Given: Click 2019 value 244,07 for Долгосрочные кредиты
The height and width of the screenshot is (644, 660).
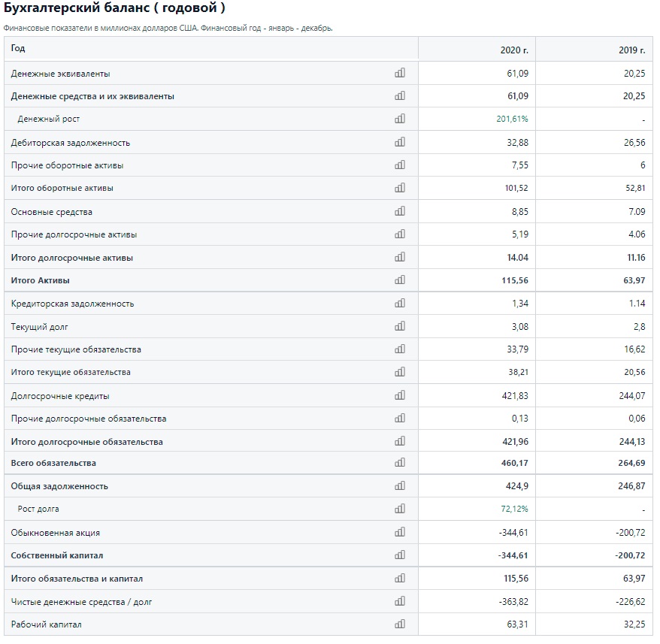Looking at the screenshot, I should (x=631, y=396).
